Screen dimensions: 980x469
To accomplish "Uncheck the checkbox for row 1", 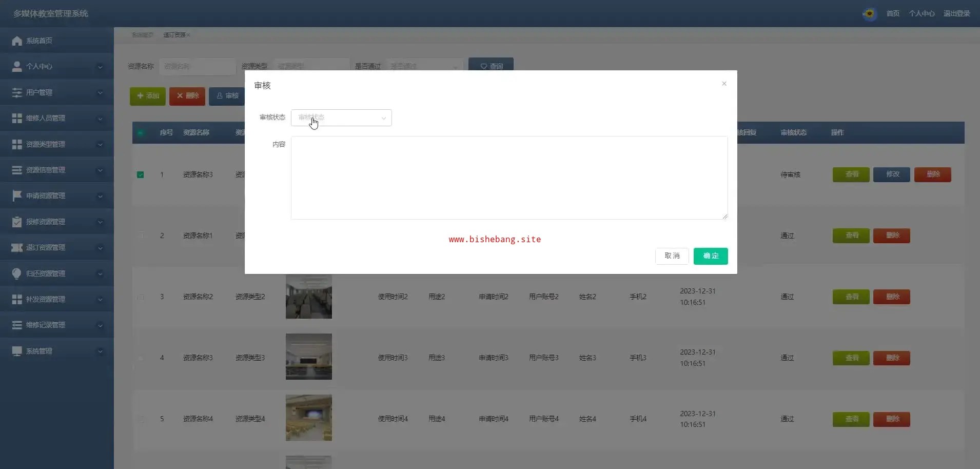I will (140, 175).
